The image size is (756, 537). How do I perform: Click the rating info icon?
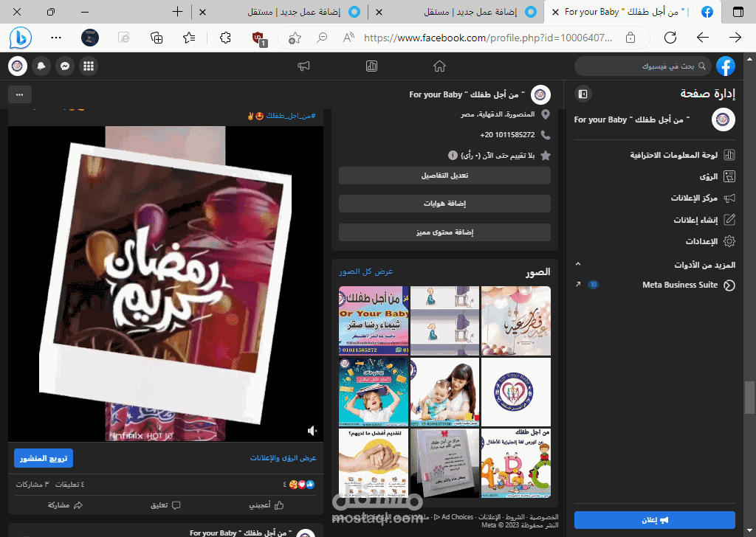(x=453, y=155)
